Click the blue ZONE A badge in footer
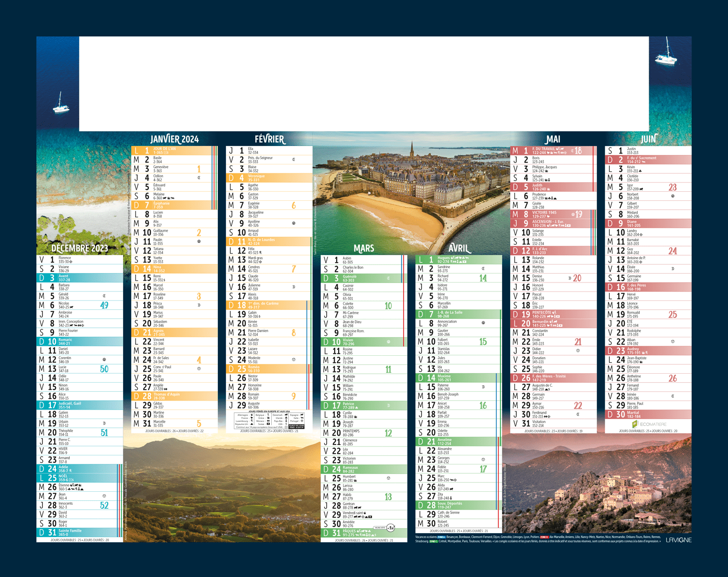The width and height of the screenshot is (728, 577). coord(441,537)
